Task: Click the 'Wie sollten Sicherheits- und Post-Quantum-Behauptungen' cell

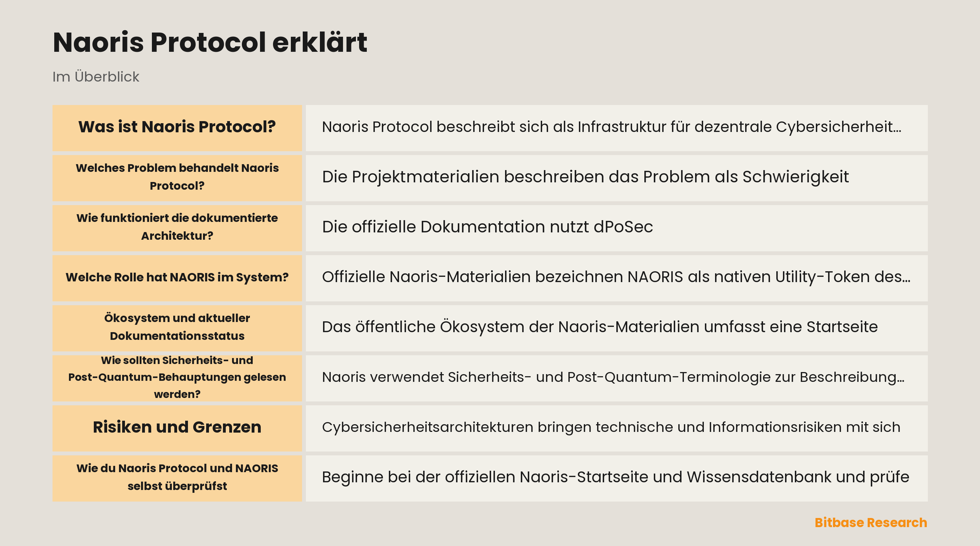Action: point(177,378)
